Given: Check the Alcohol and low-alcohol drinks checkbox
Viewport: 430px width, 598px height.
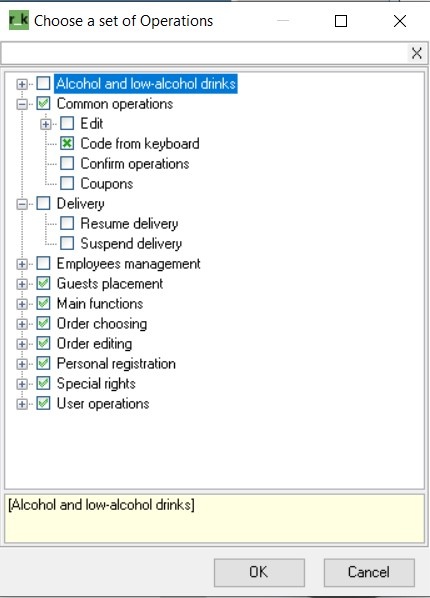Looking at the screenshot, I should click(43, 84).
